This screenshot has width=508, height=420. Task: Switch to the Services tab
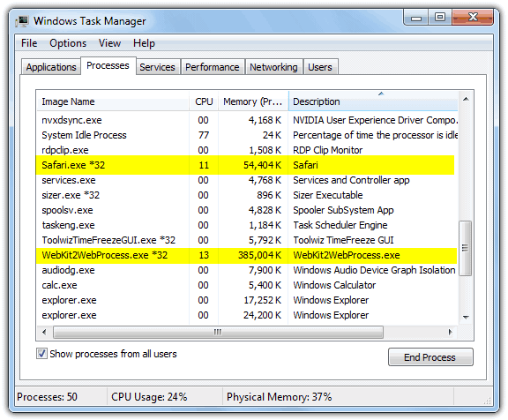pos(158,67)
